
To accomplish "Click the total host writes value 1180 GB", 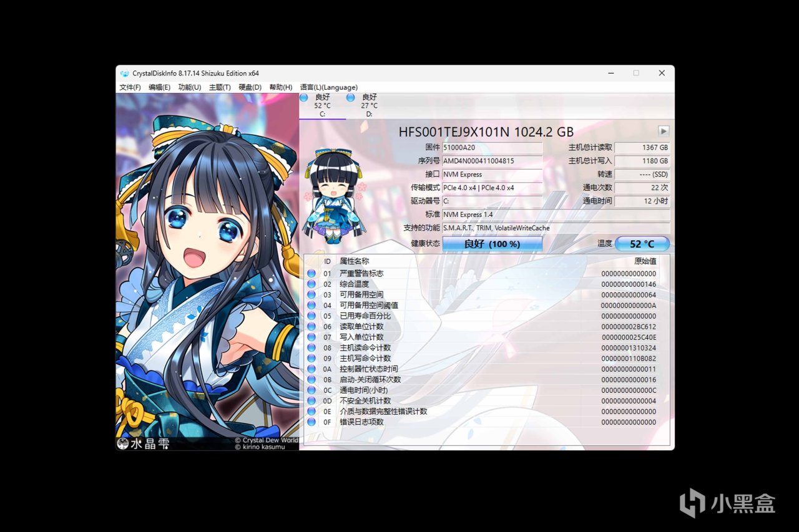I will coord(642,161).
